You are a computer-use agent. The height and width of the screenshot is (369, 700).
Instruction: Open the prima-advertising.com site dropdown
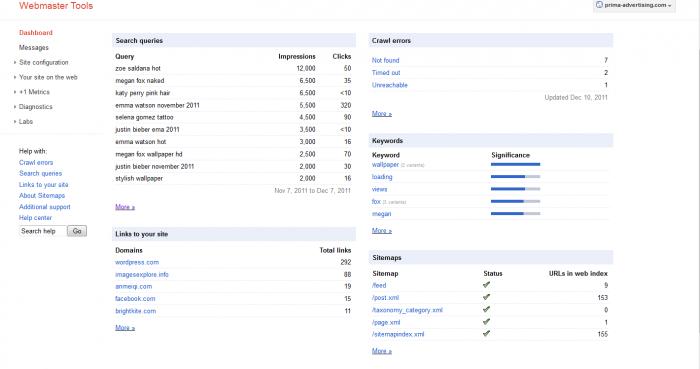[x=634, y=5]
